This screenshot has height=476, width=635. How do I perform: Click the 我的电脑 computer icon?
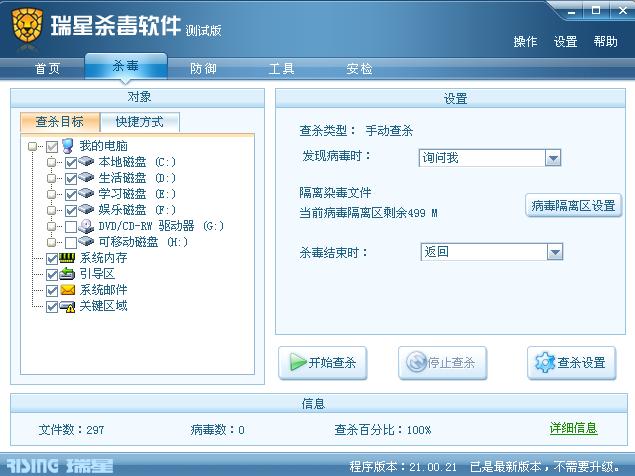(68, 146)
